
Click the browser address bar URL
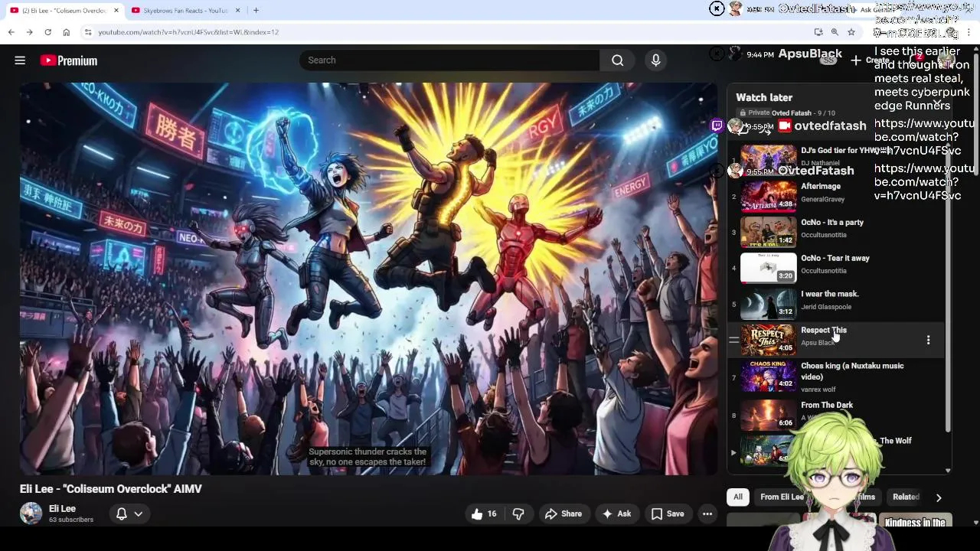pyautogui.click(x=188, y=32)
